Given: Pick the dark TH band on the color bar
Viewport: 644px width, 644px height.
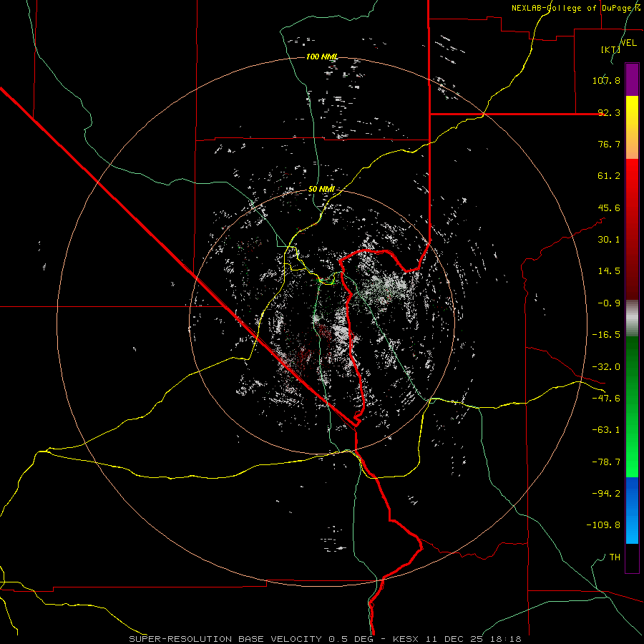Looking at the screenshot, I should click(x=632, y=558).
